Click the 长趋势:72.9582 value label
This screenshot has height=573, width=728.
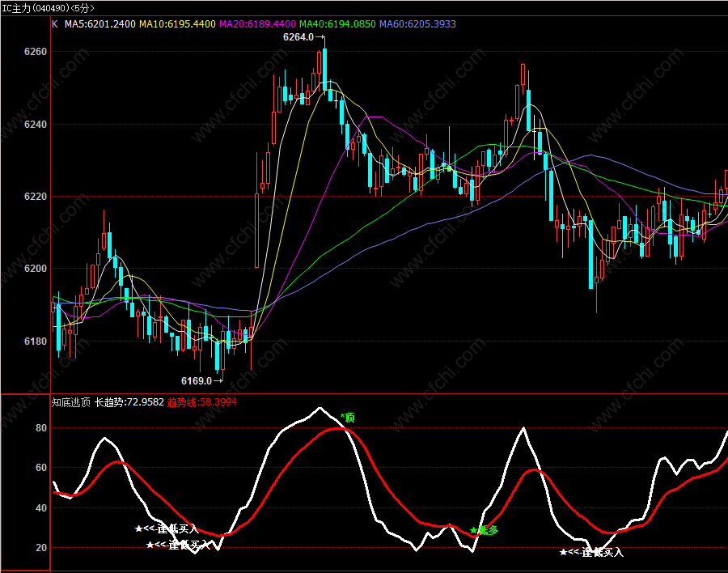pos(129,402)
